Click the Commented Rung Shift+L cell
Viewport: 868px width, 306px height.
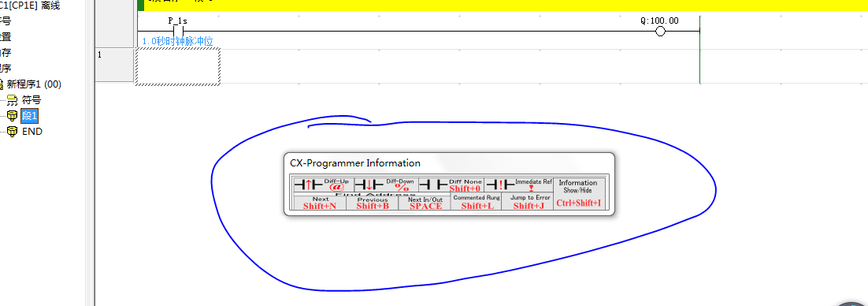pos(476,203)
